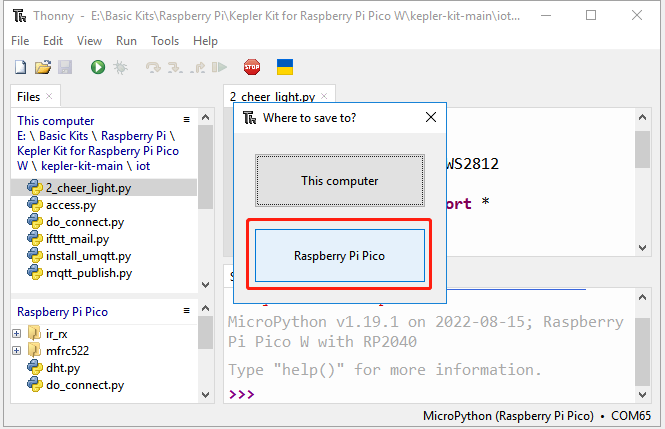Click Python icon of access.py
This screenshot has width=665, height=429.
click(x=35, y=205)
